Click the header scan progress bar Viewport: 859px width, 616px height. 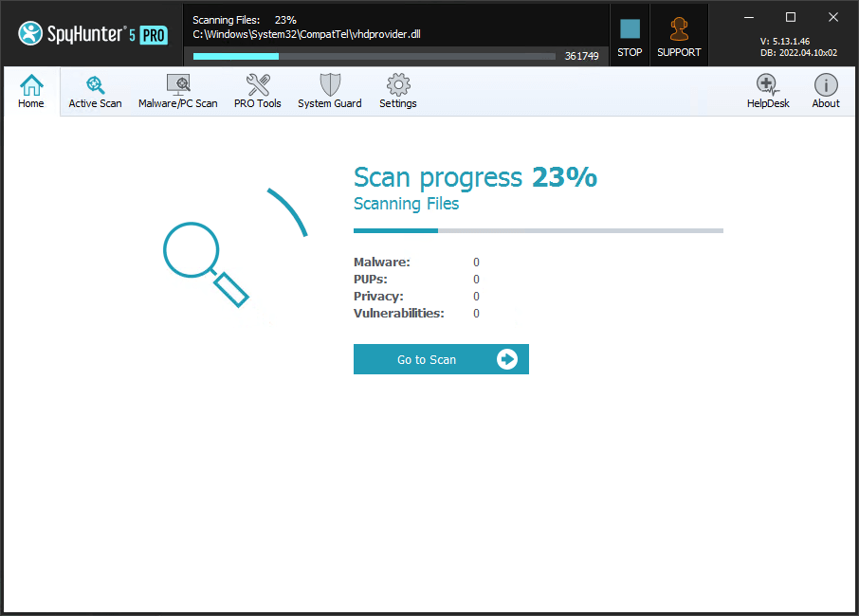(x=375, y=56)
